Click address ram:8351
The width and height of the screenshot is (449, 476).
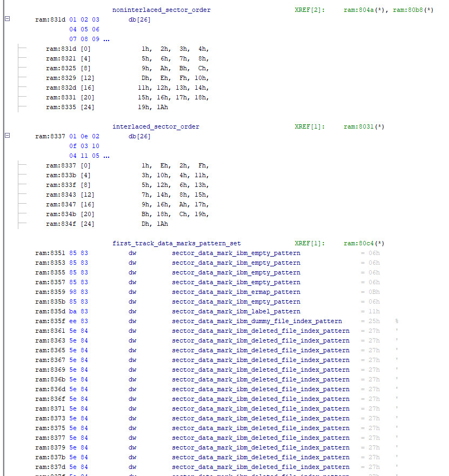click(x=50, y=253)
